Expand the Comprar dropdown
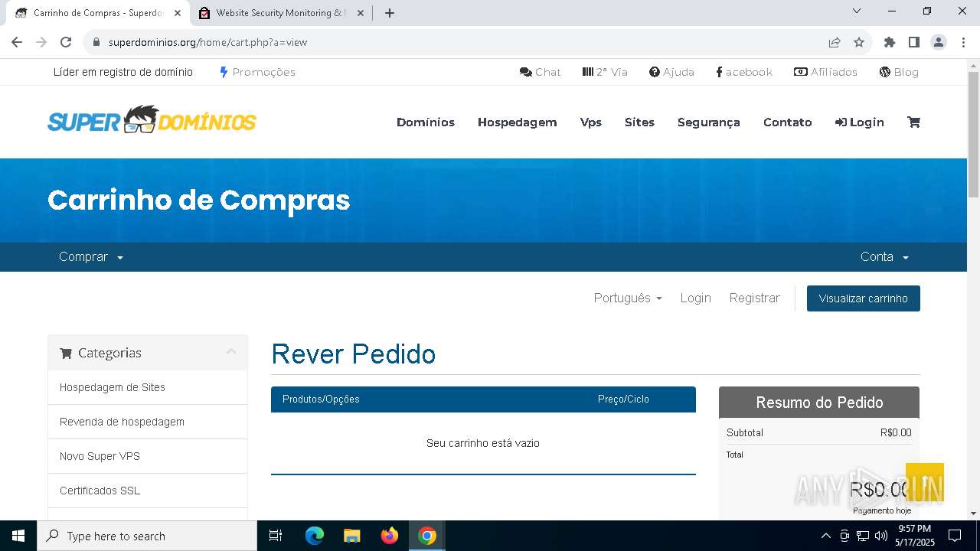 (91, 257)
